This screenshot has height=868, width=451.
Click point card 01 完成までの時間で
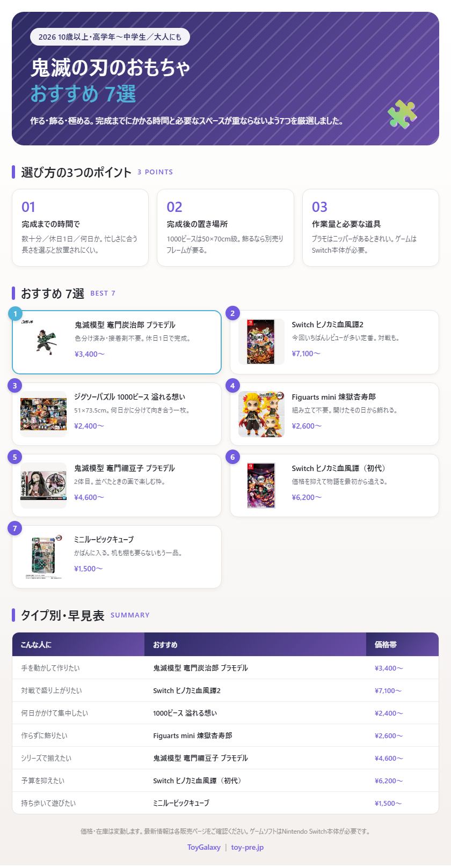click(x=80, y=227)
